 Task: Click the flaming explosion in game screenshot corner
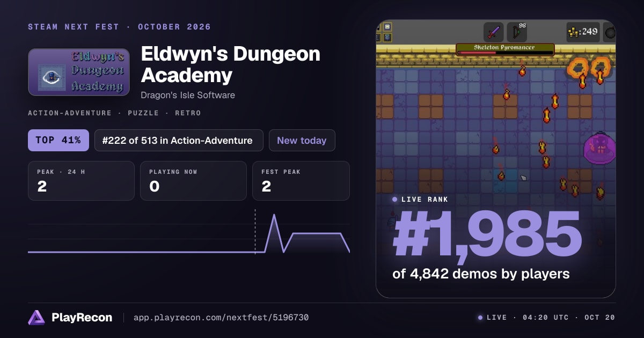[x=589, y=70]
